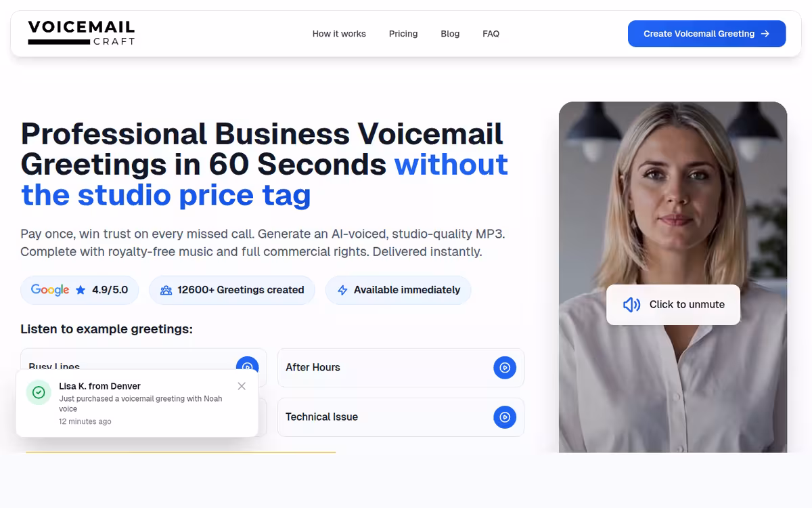Screen dimensions: 812x508
Task: Play the Busy Lines example greeting
Action: (x=248, y=364)
